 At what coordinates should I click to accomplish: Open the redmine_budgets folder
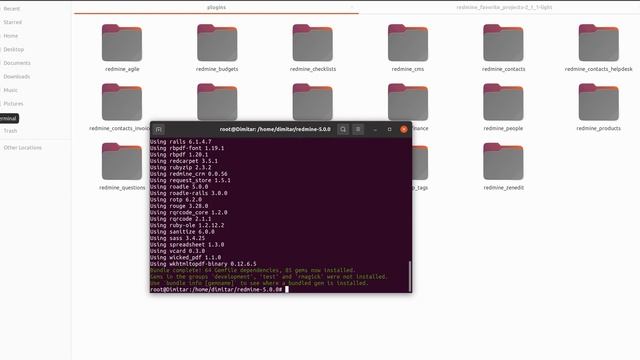coord(217,43)
